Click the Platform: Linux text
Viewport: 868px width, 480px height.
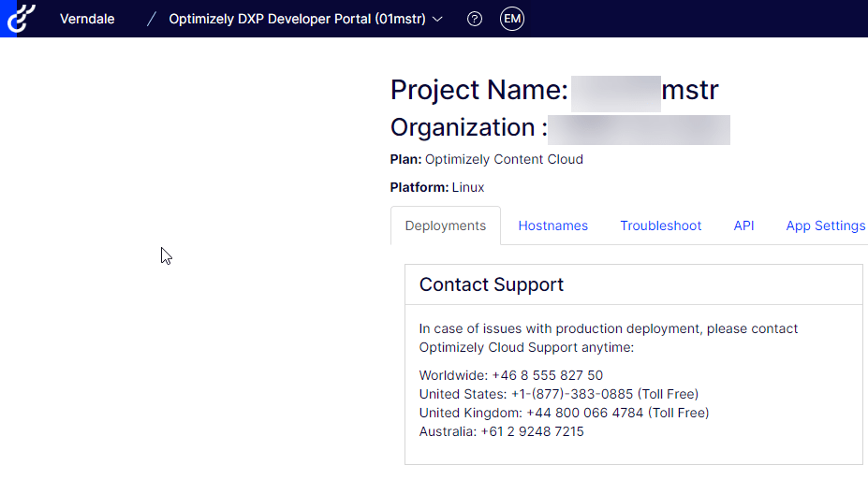436,187
